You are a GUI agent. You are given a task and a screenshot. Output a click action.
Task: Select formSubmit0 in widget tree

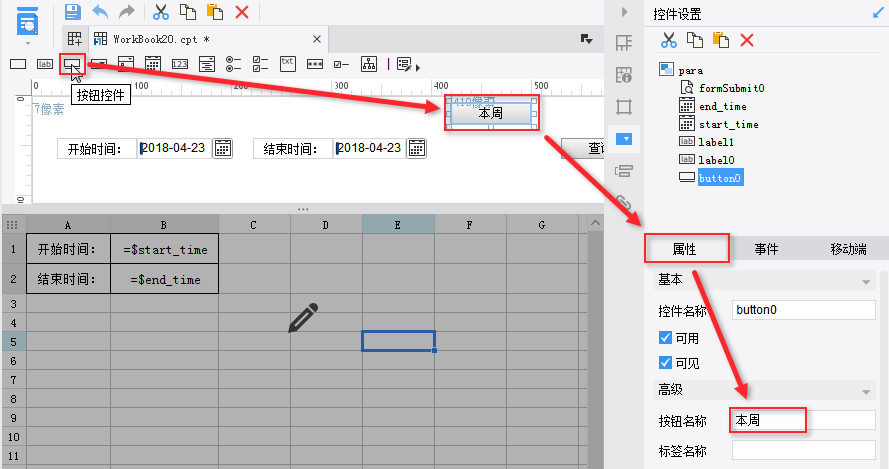coord(731,88)
